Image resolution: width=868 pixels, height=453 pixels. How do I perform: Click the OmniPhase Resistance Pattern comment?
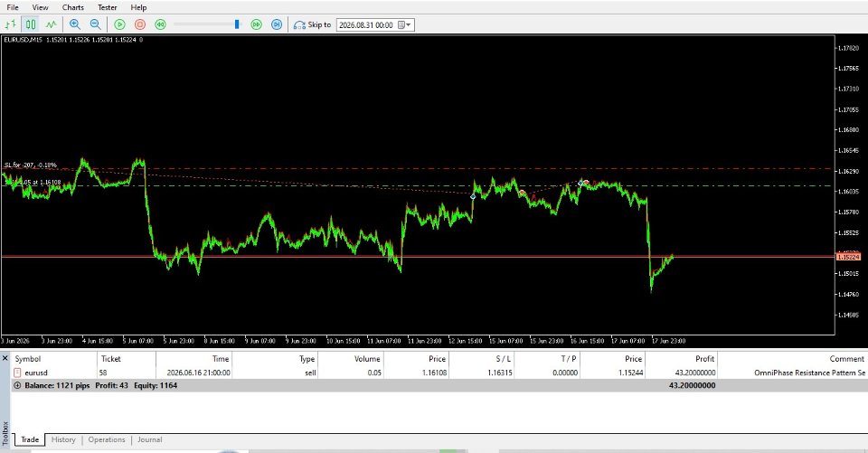pos(809,373)
